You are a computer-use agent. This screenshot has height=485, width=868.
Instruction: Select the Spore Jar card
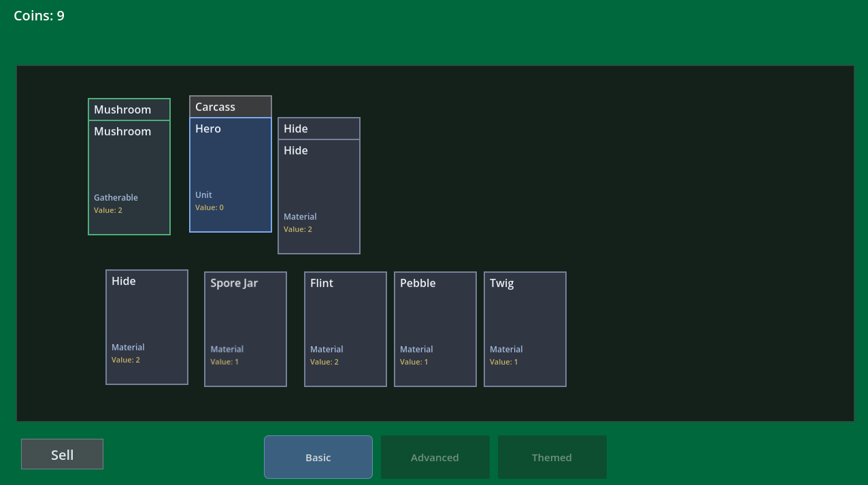[246, 329]
